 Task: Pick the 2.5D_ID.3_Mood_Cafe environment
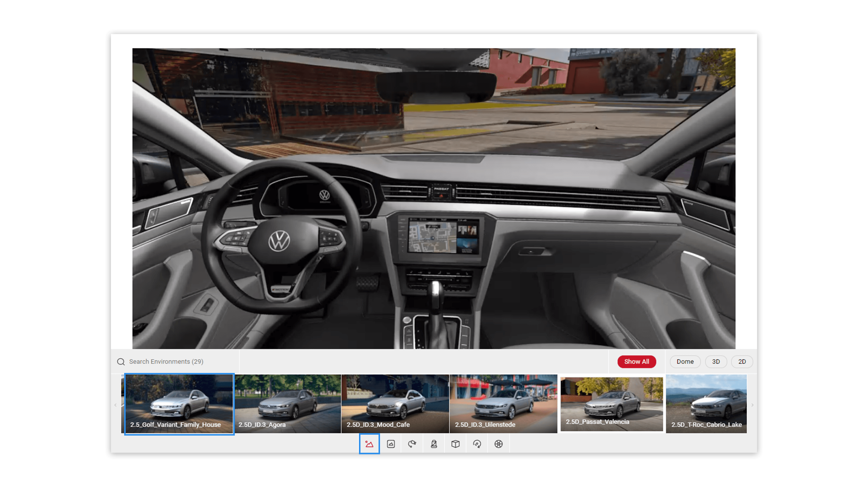coord(395,404)
